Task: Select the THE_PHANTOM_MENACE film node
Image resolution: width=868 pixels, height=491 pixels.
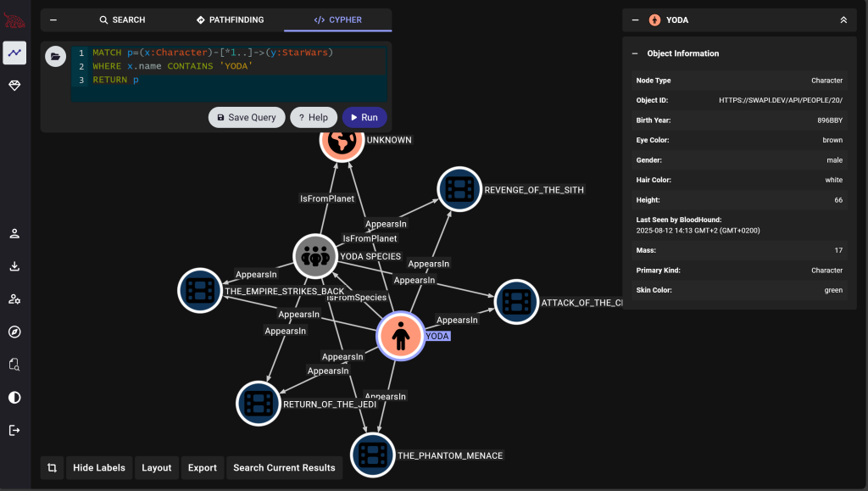Action: (x=373, y=455)
